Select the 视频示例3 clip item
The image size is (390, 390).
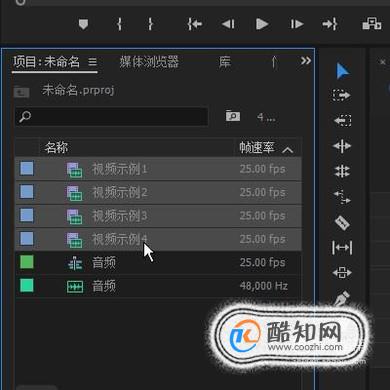[158, 216]
